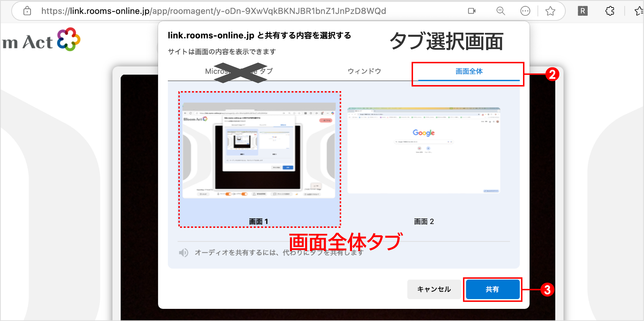Switch to the ウィンドウ tab
Screen dimensions: 644x321
pyautogui.click(x=364, y=71)
